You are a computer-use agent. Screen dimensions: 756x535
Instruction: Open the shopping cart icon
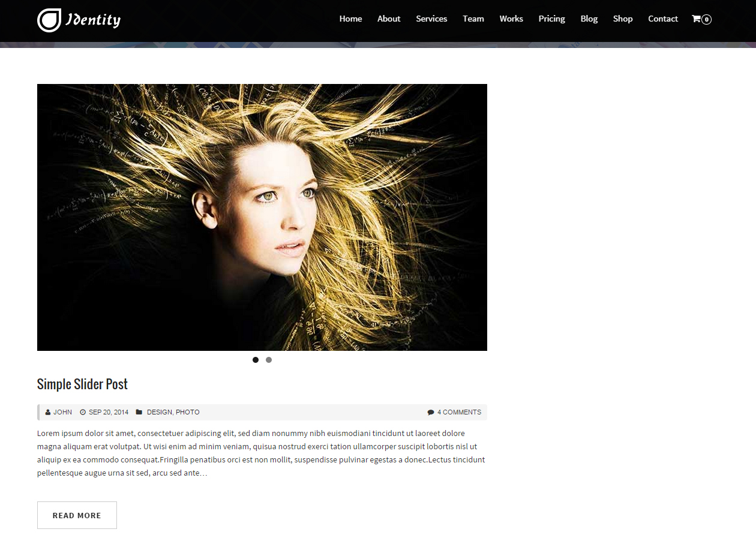pyautogui.click(x=697, y=19)
